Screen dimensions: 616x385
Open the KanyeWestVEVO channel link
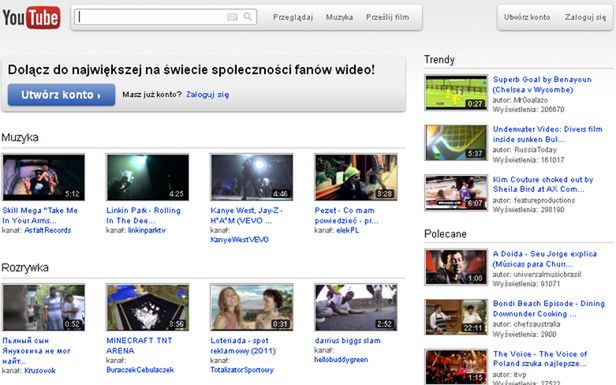point(239,240)
